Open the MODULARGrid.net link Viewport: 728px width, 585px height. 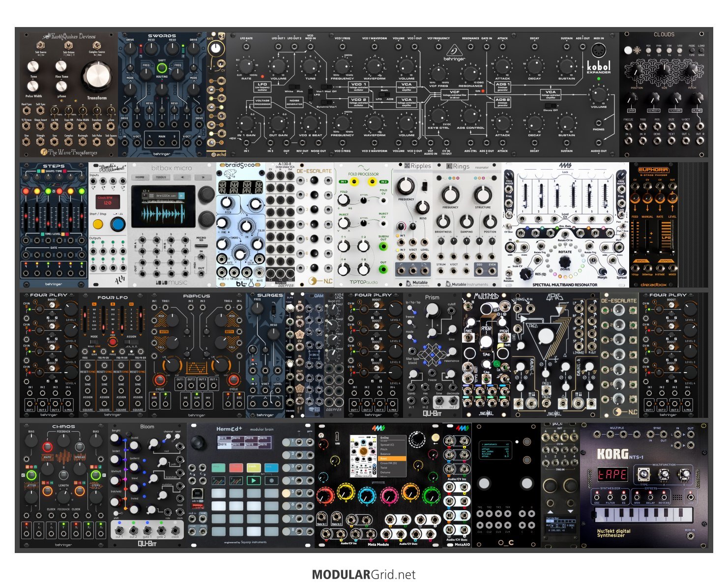point(364,575)
